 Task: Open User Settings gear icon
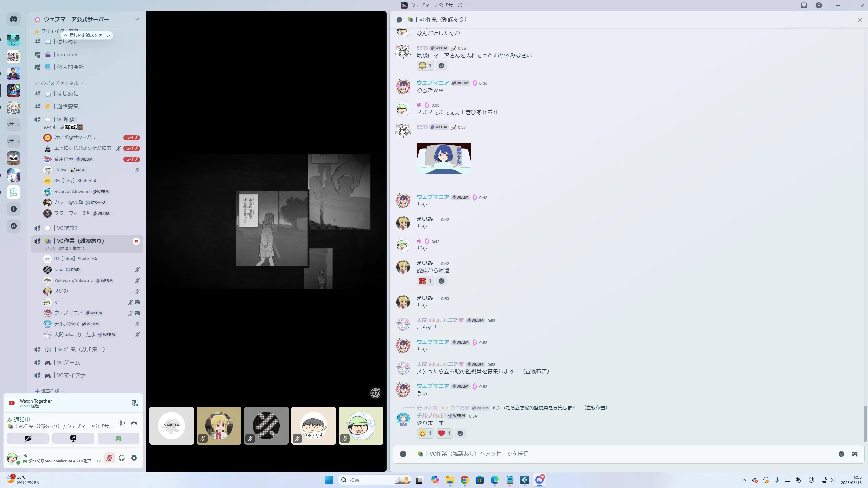(x=134, y=458)
